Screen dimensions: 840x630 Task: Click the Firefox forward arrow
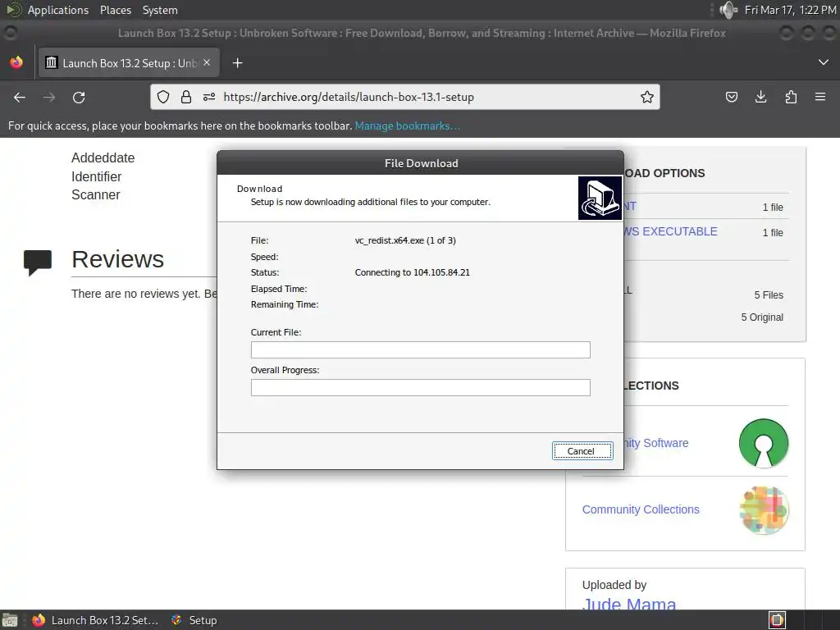point(49,97)
